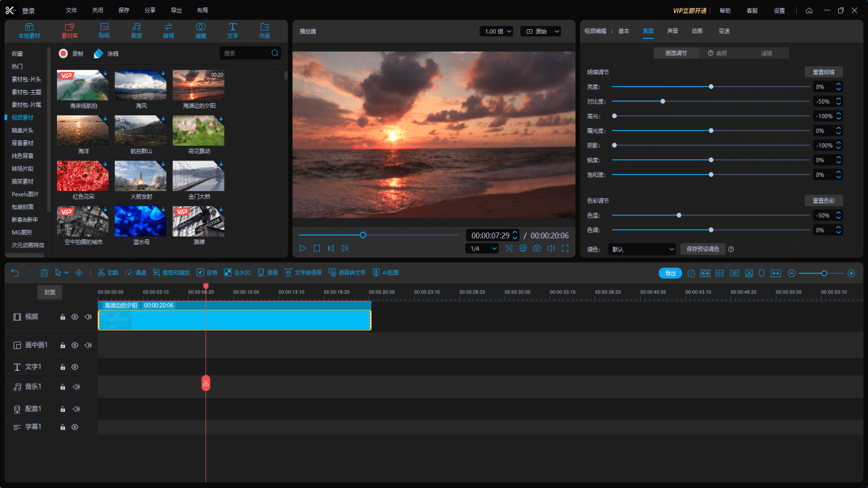868x488 pixels.
Task: Toggle lock on the 文字1 track
Action: point(62,367)
